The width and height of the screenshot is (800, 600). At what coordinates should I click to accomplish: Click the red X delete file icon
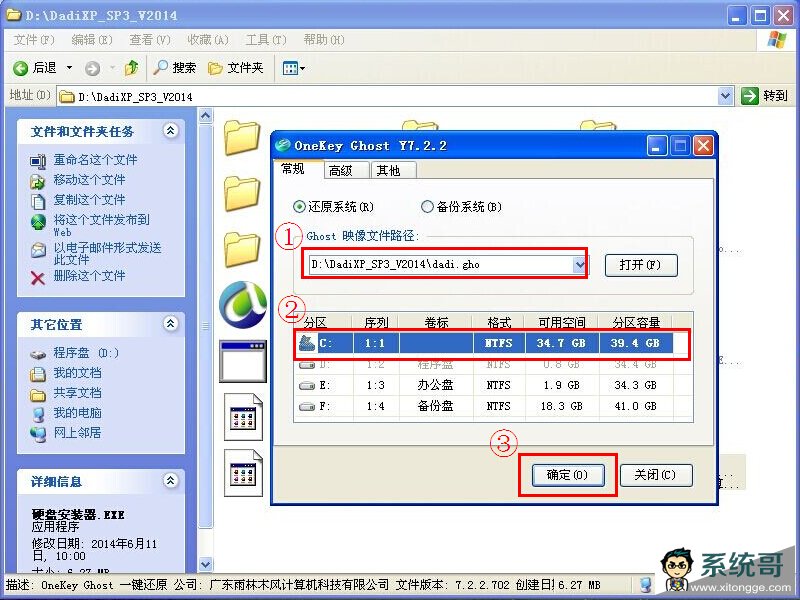(38, 278)
